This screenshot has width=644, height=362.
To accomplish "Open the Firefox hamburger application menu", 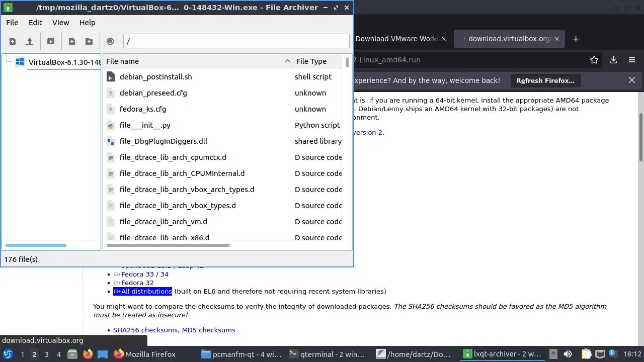I will pyautogui.click(x=632, y=60).
